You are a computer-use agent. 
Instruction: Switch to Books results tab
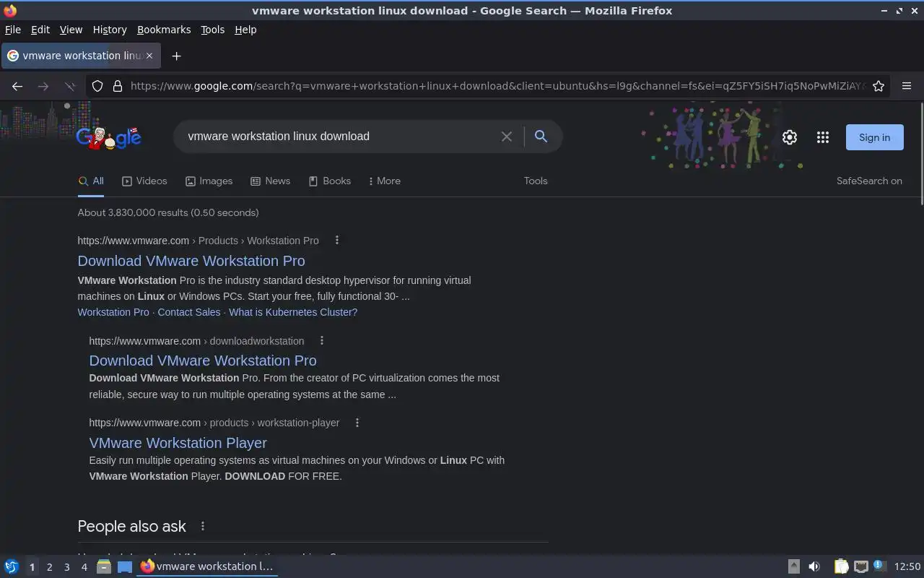pos(329,181)
